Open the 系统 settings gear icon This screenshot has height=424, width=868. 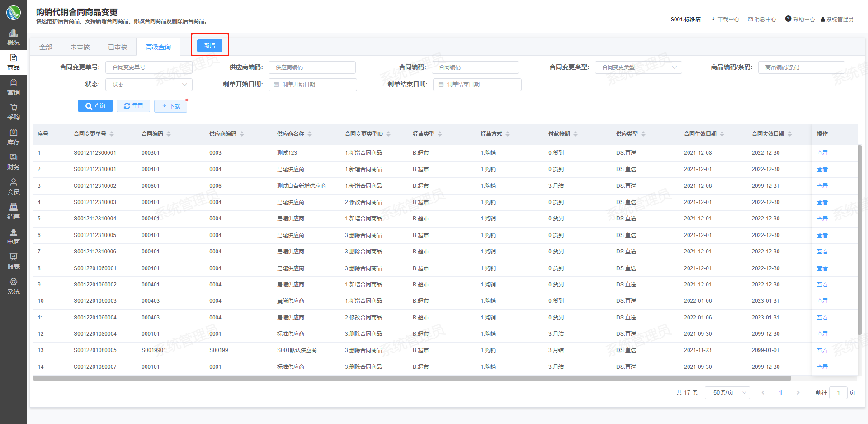[14, 282]
